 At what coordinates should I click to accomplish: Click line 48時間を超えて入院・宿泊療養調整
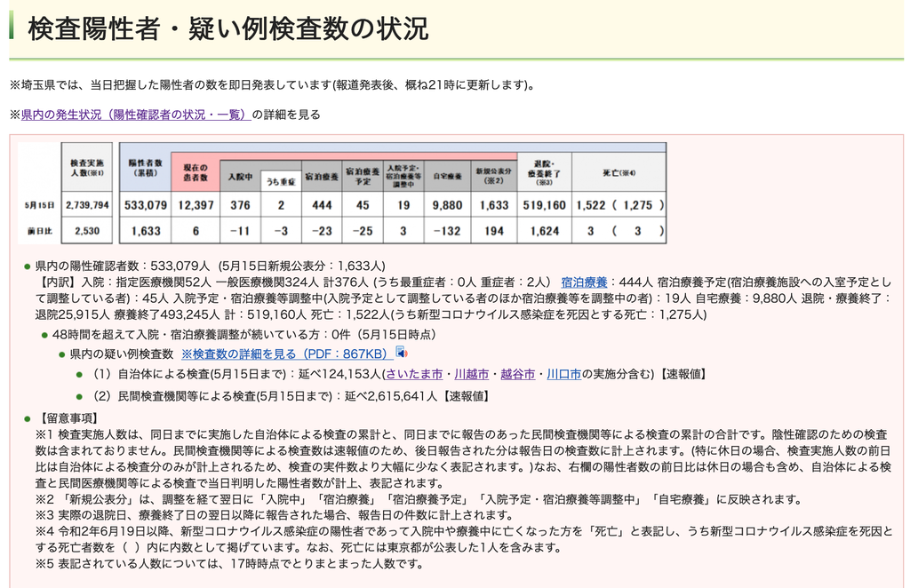pyautogui.click(x=244, y=335)
